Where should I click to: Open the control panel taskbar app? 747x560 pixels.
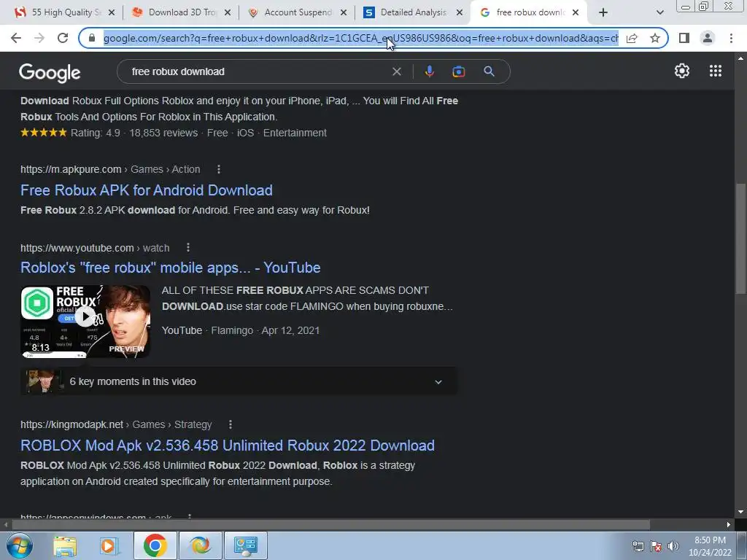[245, 545]
